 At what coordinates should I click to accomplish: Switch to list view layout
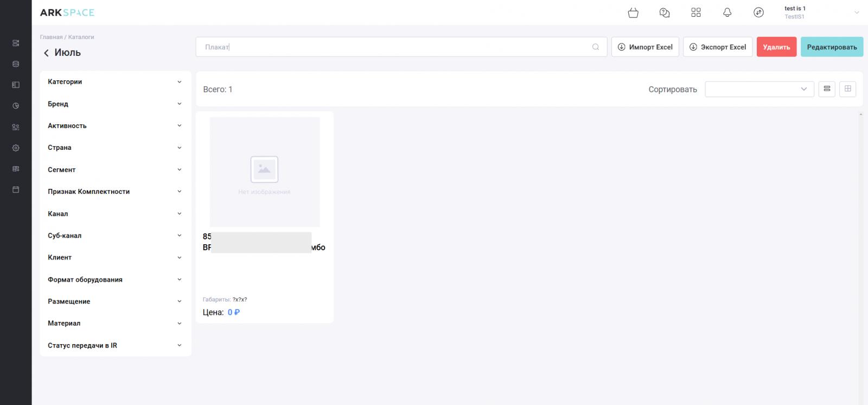point(827,89)
